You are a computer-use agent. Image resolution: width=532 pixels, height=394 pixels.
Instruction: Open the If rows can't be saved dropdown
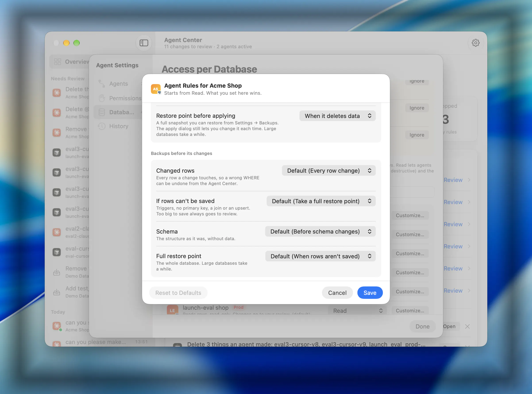tap(321, 201)
